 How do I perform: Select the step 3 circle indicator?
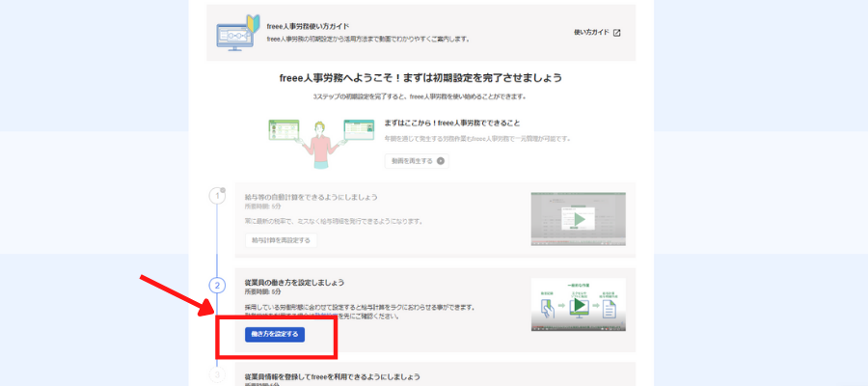217,376
